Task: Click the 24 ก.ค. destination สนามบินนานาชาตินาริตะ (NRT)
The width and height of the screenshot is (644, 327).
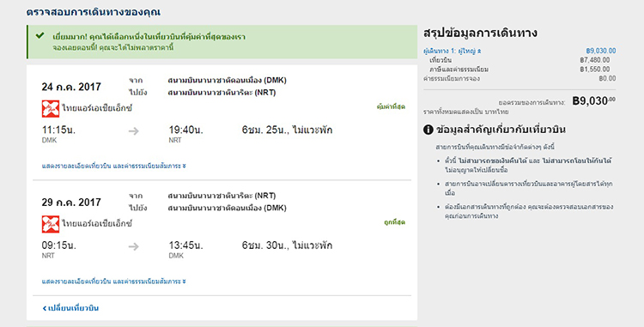Action: click(x=222, y=93)
